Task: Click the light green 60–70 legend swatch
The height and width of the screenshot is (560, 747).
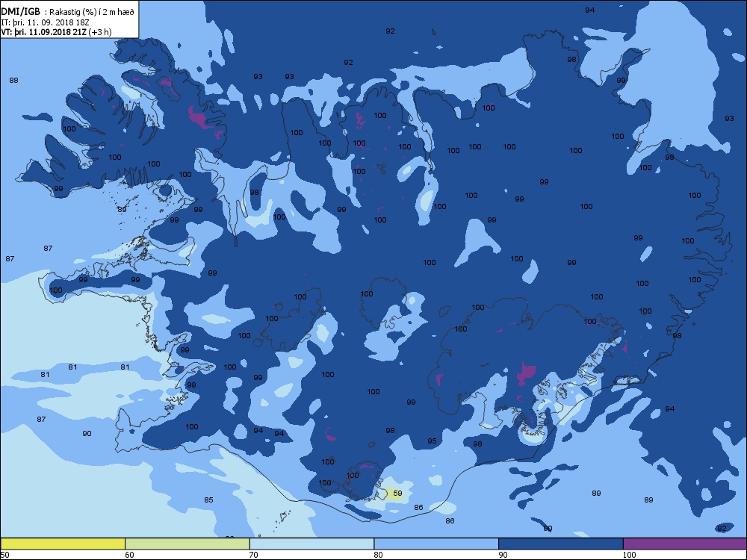Action: click(x=187, y=544)
